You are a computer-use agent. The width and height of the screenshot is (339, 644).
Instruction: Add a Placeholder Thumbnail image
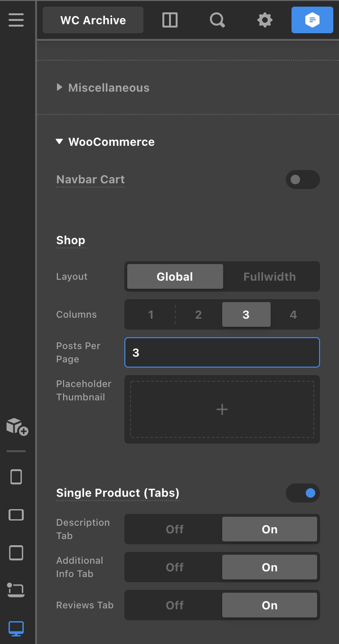coord(222,409)
